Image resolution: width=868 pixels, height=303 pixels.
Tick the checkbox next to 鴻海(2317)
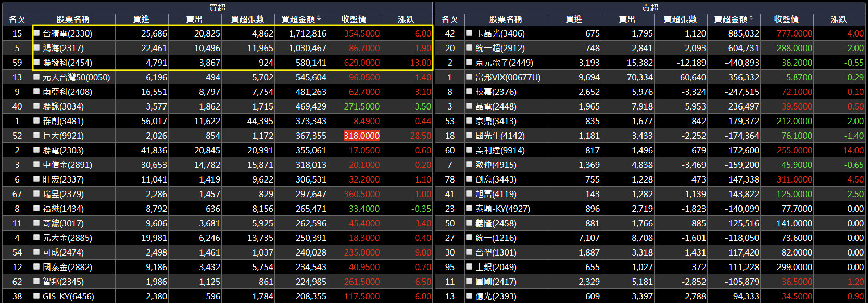[37, 47]
